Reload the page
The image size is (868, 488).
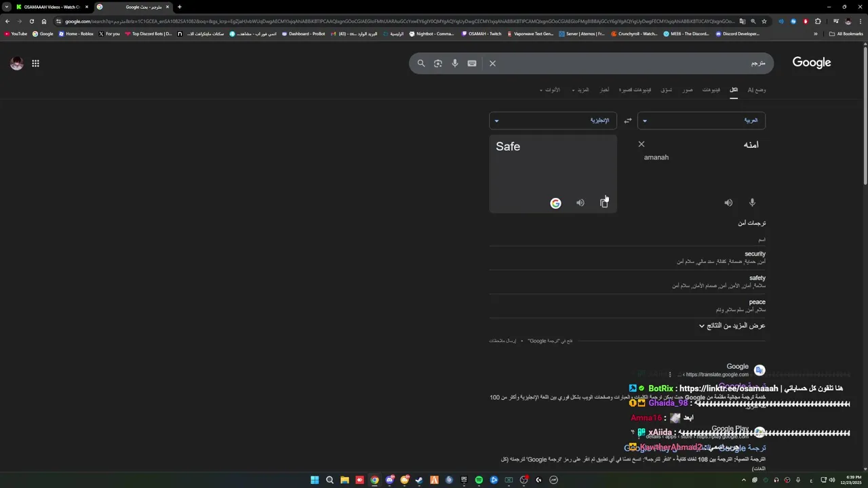coord(31,21)
